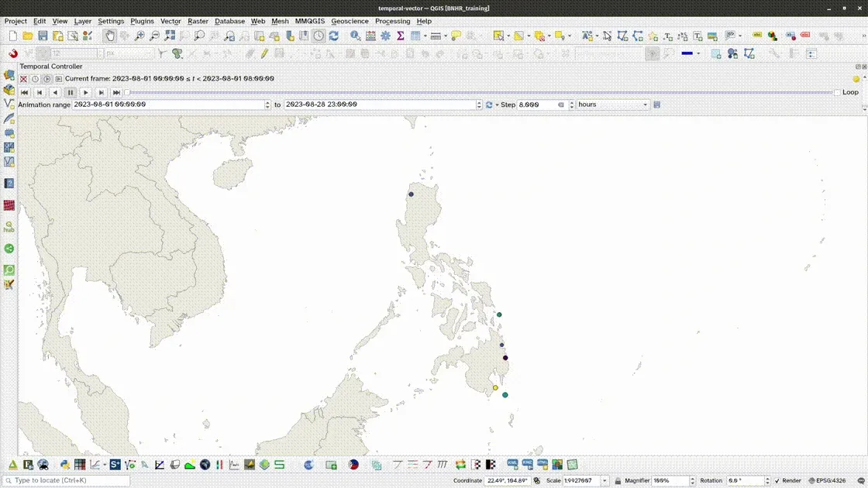Open the Vector menu
The width and height of the screenshot is (868, 488).
[170, 21]
